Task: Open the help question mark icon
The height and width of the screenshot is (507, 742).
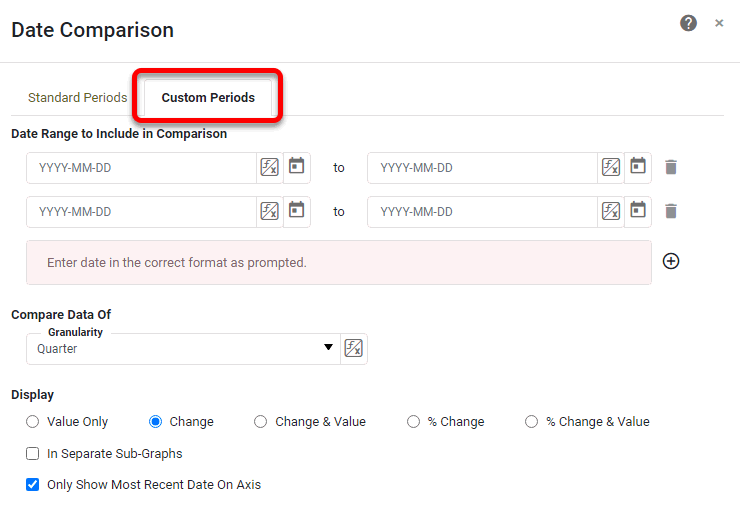Action: pos(688,23)
